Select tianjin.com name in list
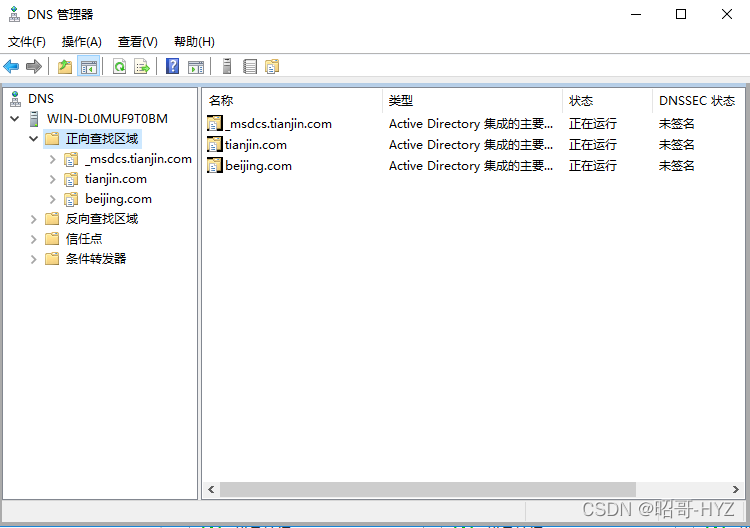Image resolution: width=750 pixels, height=528 pixels. point(256,144)
